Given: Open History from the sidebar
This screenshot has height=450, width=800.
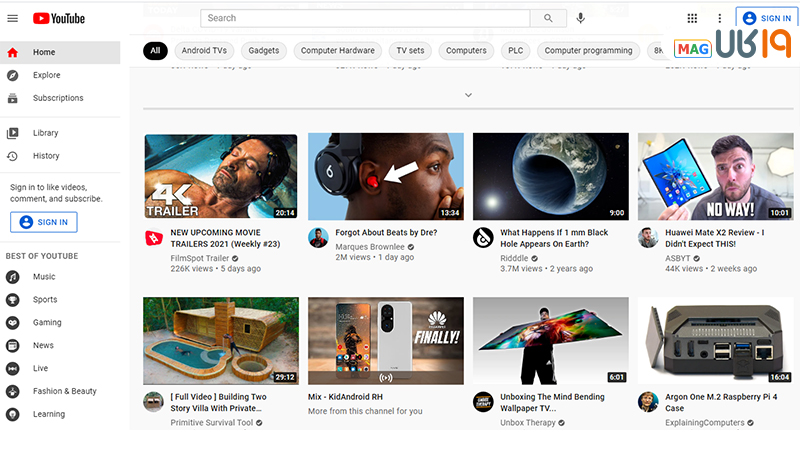Looking at the screenshot, I should (x=46, y=156).
